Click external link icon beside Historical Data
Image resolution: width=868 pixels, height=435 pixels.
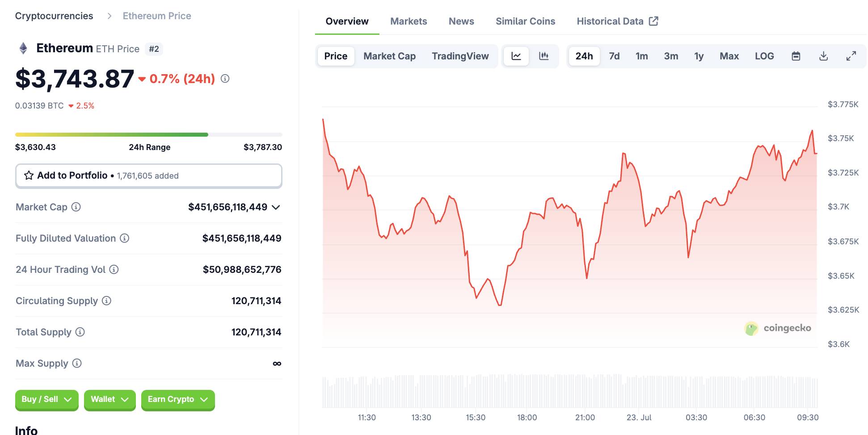point(653,21)
